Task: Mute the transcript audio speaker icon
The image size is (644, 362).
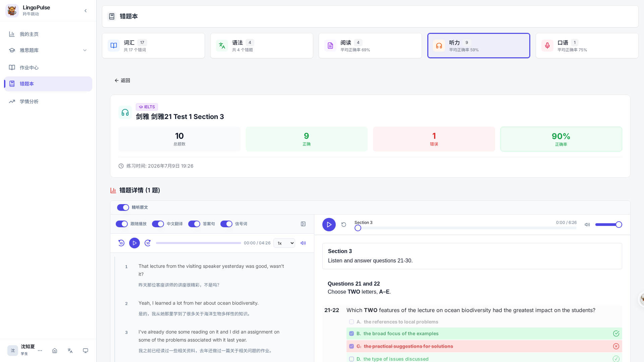Action: coord(303,243)
